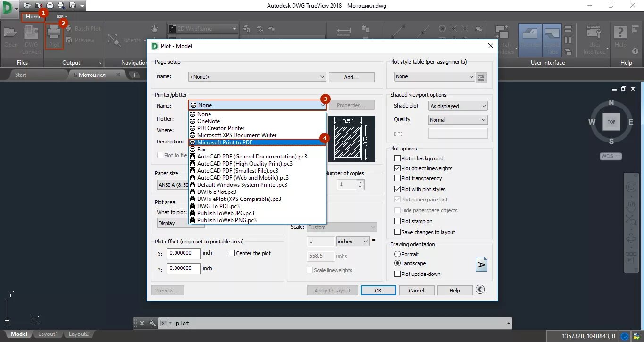The width and height of the screenshot is (644, 342).
Task: Click the Open file icon in quick access toolbar
Action: point(26,6)
